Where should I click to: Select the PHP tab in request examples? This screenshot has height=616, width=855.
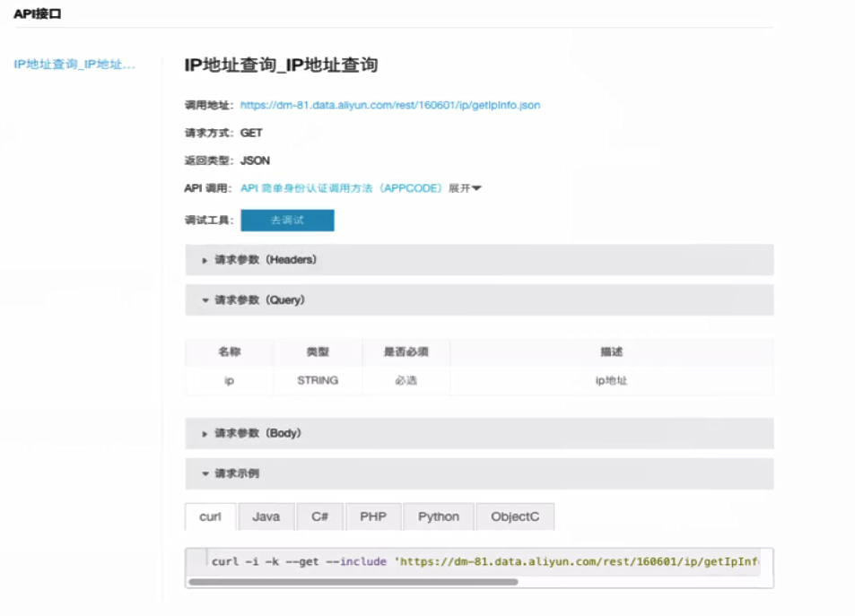pos(372,516)
